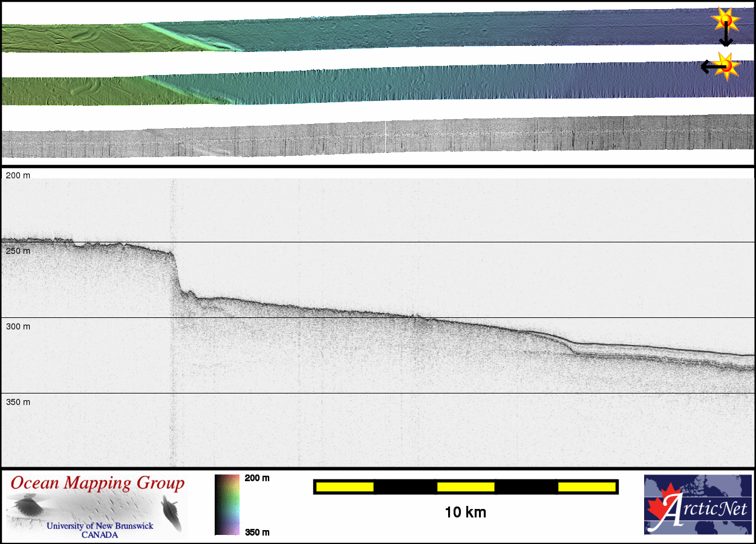Click the middle yellow scale bar segment

click(x=465, y=487)
